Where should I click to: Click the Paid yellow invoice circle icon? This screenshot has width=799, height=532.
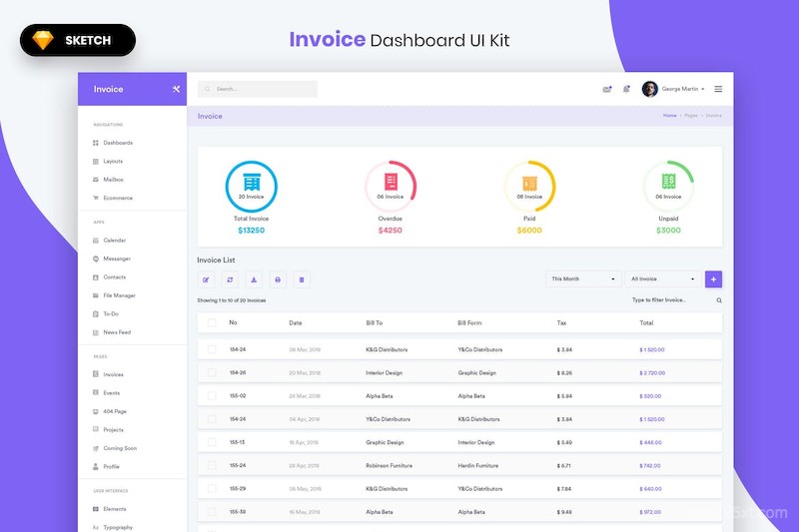529,187
